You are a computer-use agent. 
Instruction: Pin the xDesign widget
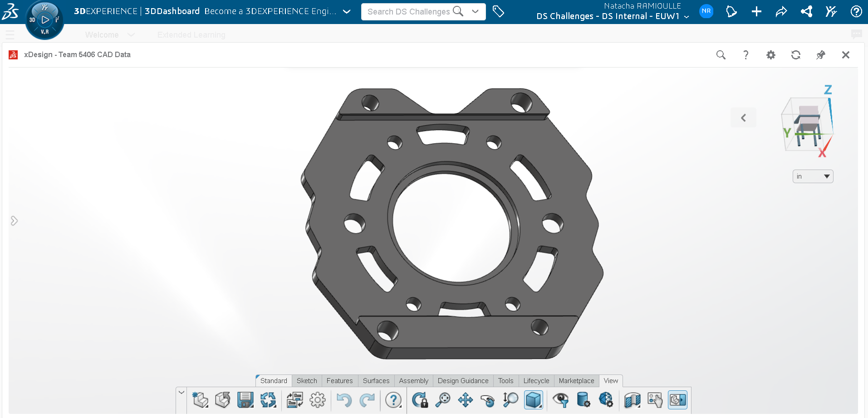point(821,55)
